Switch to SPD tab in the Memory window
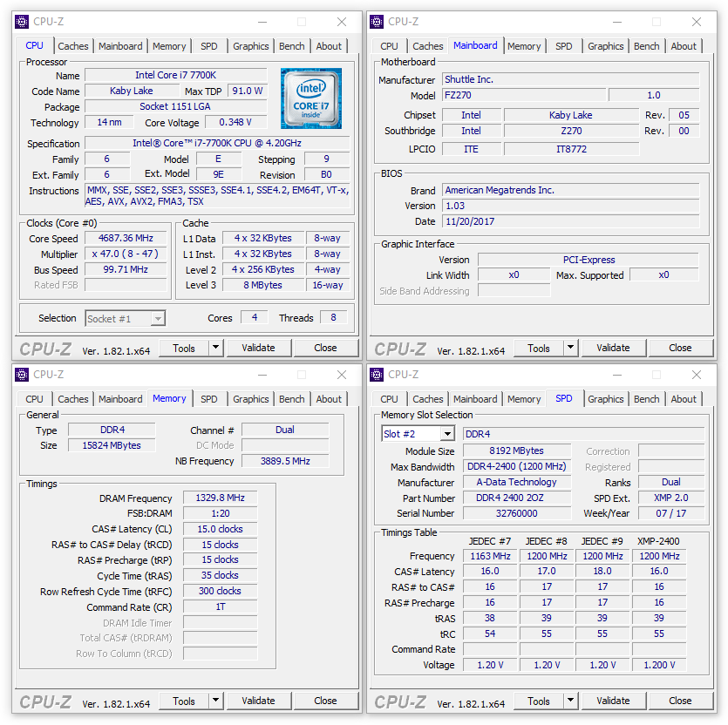Image resolution: width=728 pixels, height=725 pixels. (209, 399)
